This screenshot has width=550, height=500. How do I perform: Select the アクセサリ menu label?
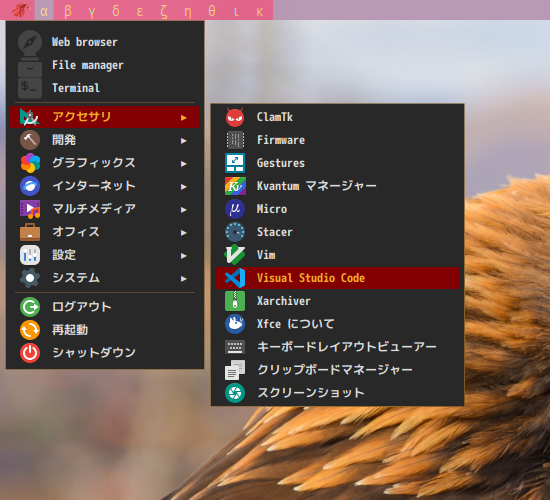tap(82, 116)
